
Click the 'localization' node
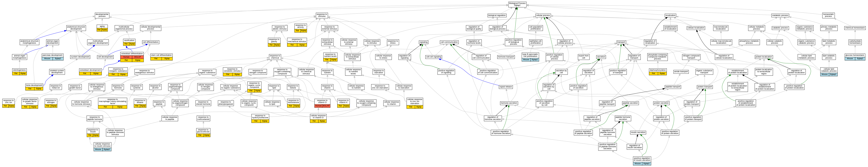point(671,15)
